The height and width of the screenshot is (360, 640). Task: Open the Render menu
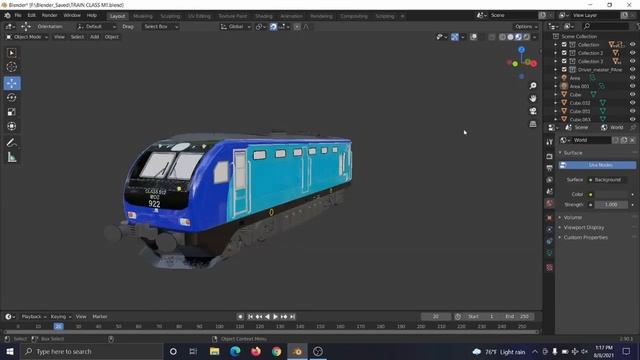pyautogui.click(x=49, y=16)
